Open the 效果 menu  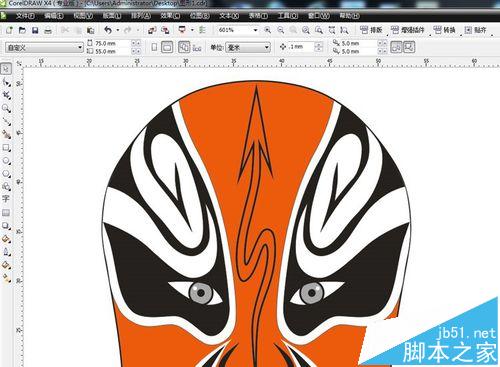point(170,16)
